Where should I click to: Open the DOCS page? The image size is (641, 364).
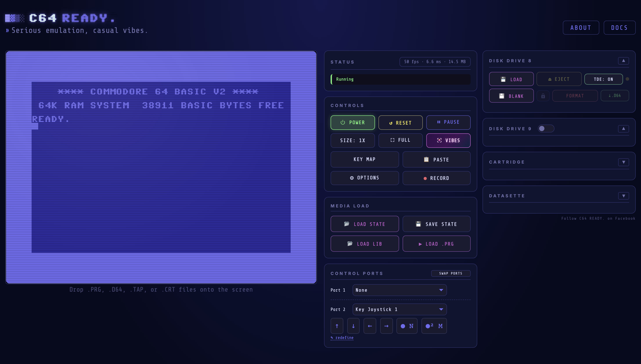click(619, 27)
